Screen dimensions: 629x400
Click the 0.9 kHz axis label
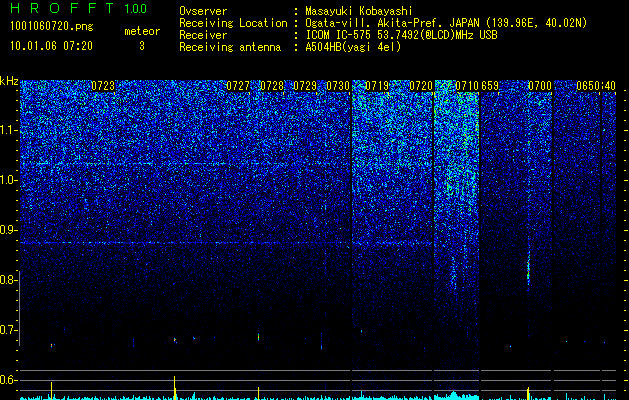pyautogui.click(x=8, y=230)
